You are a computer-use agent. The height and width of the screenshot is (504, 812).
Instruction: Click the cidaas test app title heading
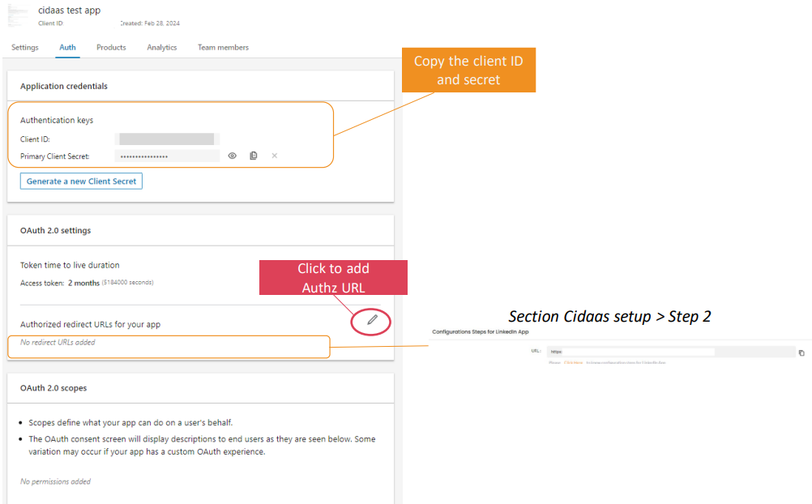click(x=69, y=10)
